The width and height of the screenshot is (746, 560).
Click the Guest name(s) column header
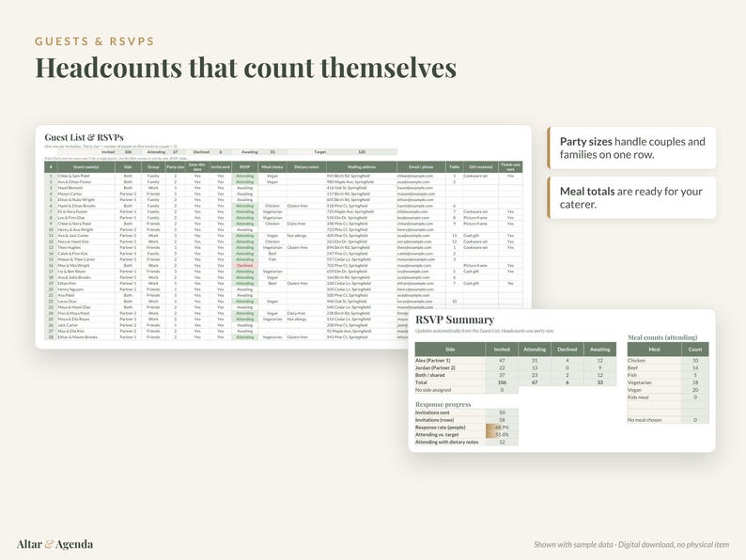coord(86,167)
